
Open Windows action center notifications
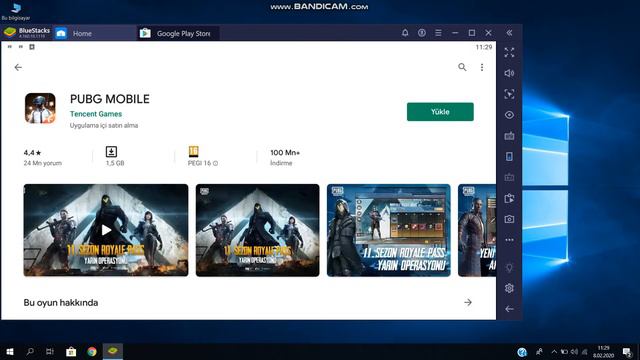point(627,352)
